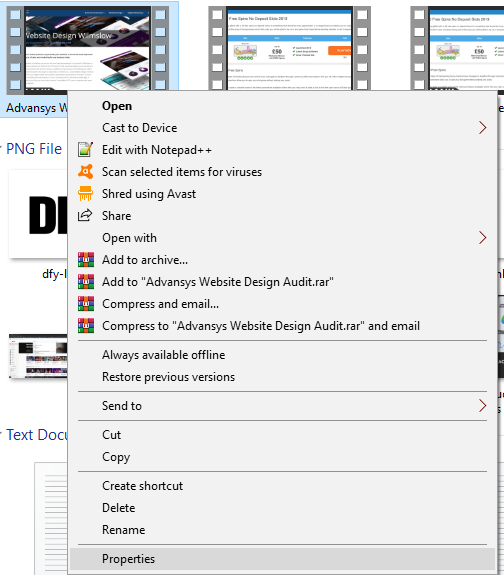Select the text document file thumbnail

point(51,519)
